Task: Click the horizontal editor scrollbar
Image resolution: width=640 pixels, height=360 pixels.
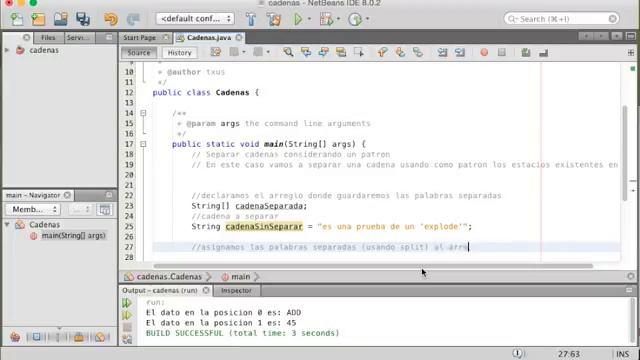Action: pyautogui.click(x=373, y=266)
